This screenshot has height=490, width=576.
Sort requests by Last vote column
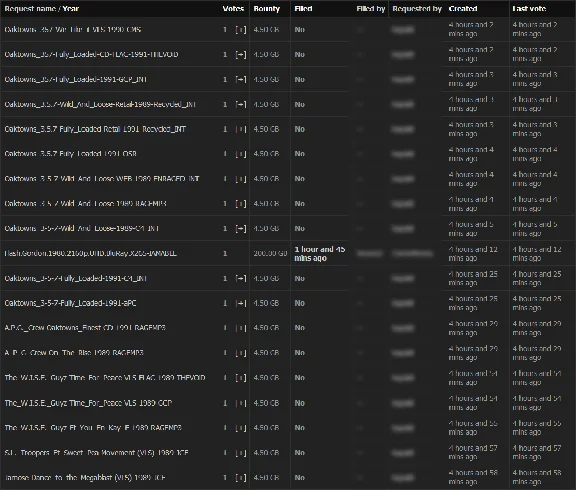click(x=529, y=8)
